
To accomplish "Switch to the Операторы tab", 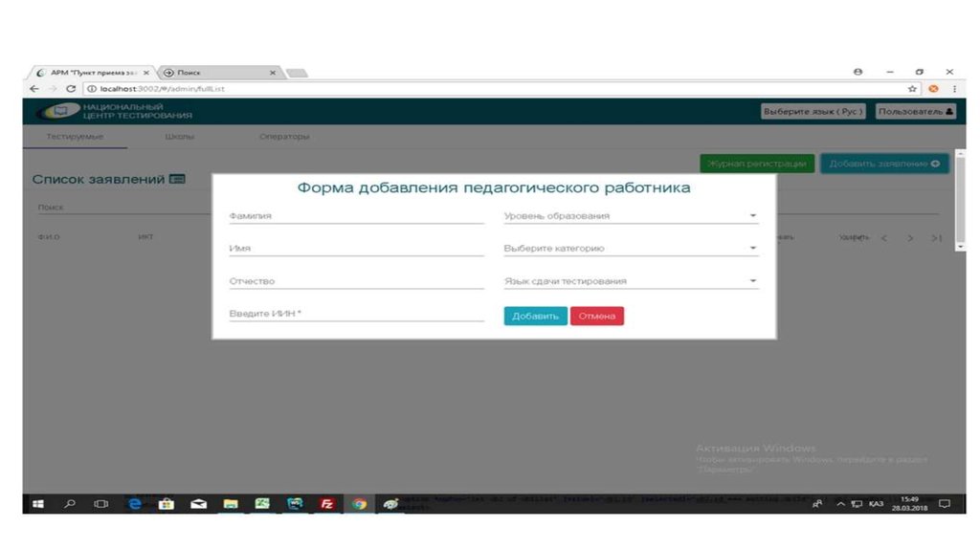I will 283,137.
